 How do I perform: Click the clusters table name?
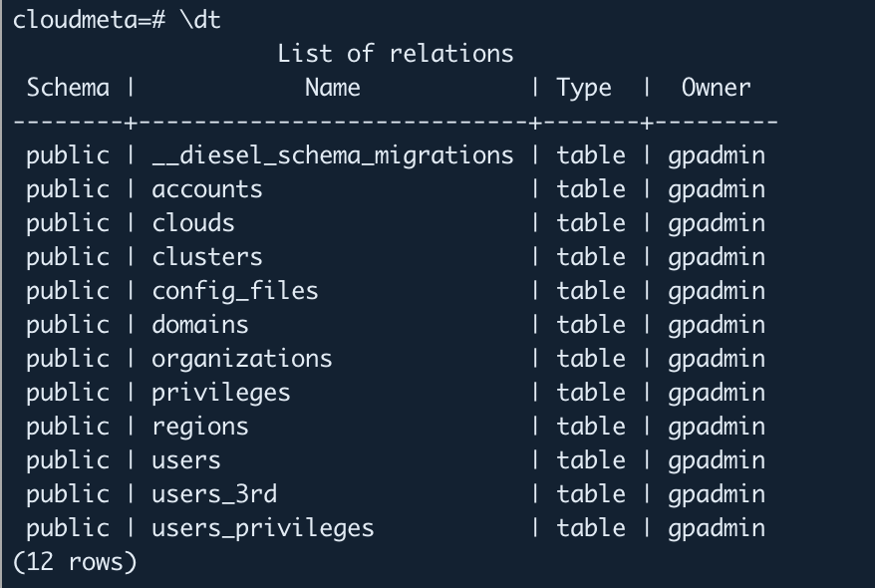206,257
